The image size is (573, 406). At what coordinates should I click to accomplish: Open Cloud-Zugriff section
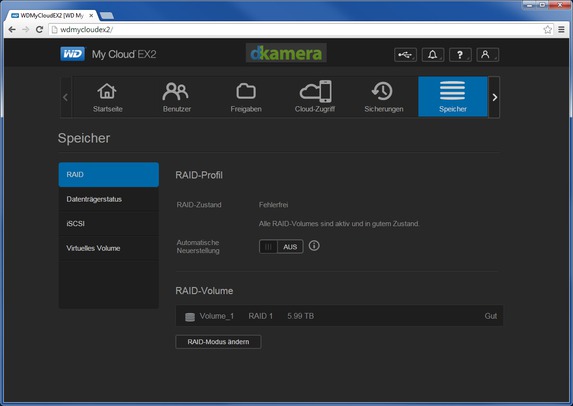click(315, 97)
